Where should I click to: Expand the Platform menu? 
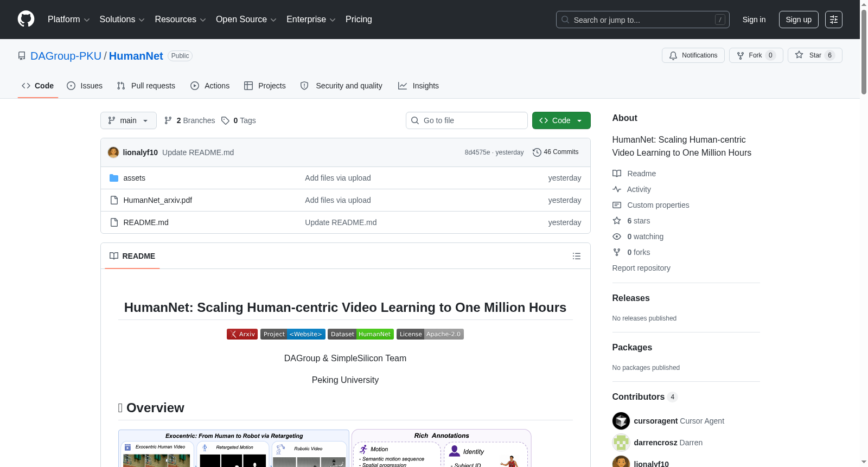point(69,20)
